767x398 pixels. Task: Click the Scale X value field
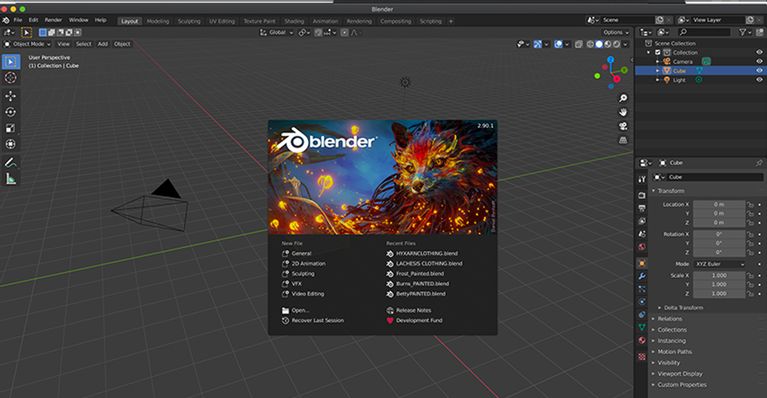pos(719,275)
